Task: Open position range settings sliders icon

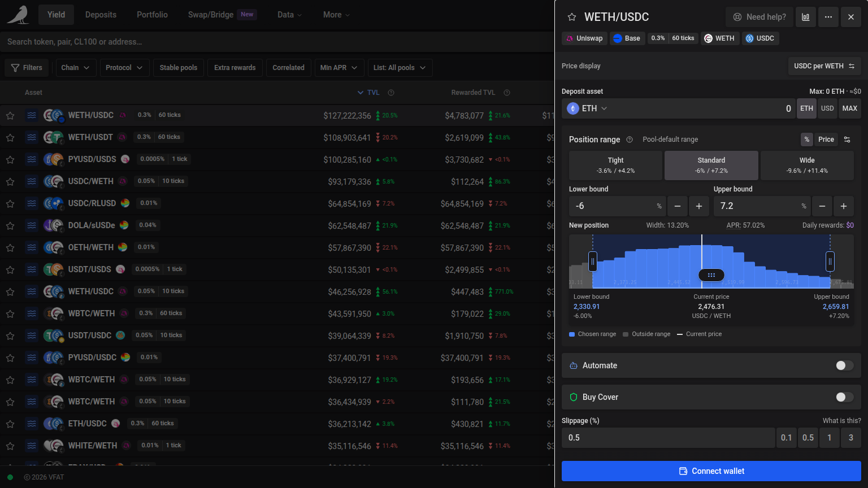Action: 847,140
